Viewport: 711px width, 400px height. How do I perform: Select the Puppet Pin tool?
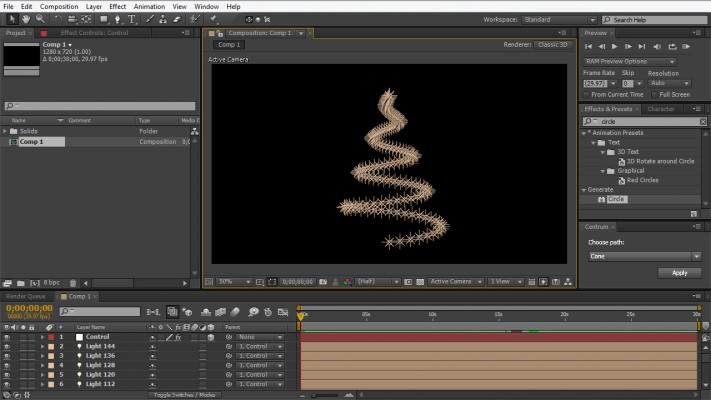pos(213,19)
